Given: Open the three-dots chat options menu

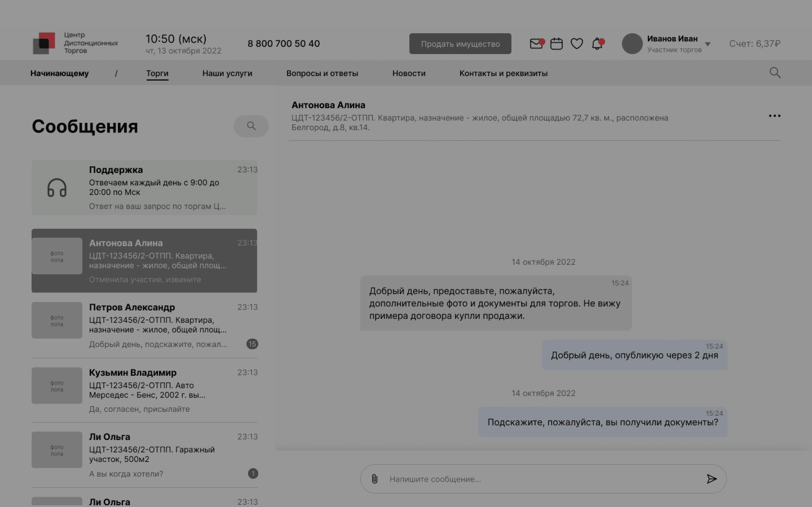Looking at the screenshot, I should [774, 116].
